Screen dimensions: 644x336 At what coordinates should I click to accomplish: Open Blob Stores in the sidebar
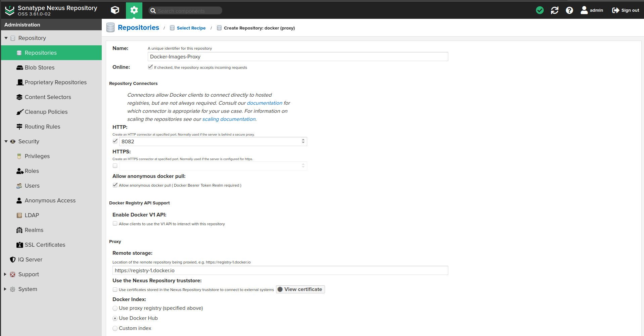[x=39, y=67]
